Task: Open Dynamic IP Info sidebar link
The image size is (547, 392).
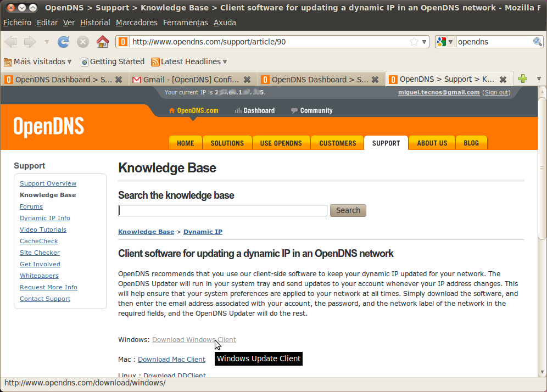Action: point(45,218)
